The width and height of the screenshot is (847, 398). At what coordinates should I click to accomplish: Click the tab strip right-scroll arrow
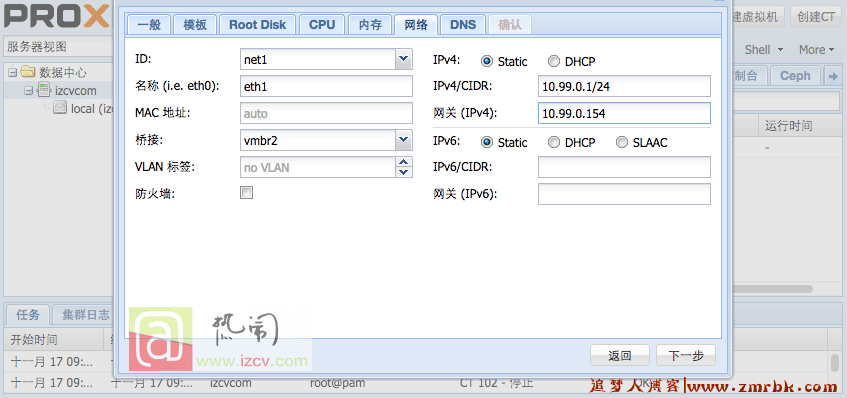[832, 77]
